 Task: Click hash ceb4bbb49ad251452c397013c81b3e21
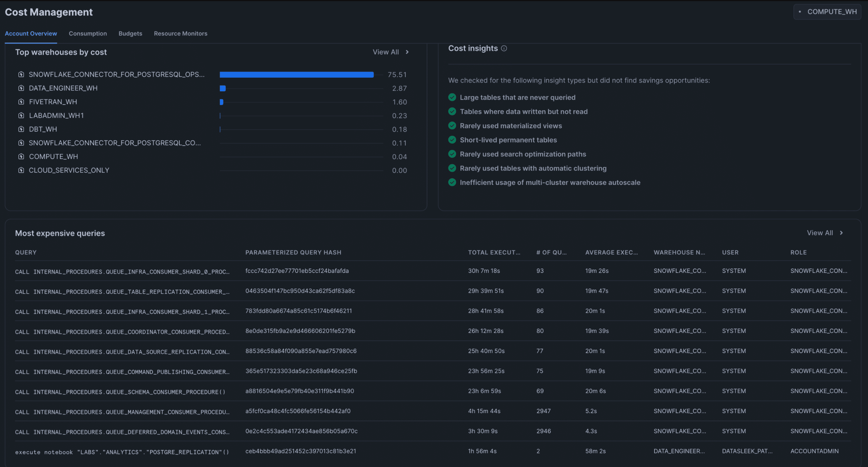pos(301,451)
